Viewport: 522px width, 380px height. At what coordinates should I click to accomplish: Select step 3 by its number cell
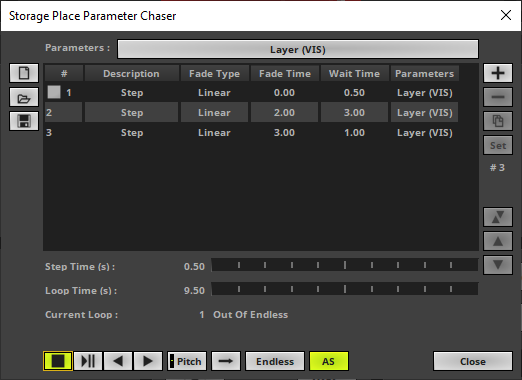pos(63,132)
